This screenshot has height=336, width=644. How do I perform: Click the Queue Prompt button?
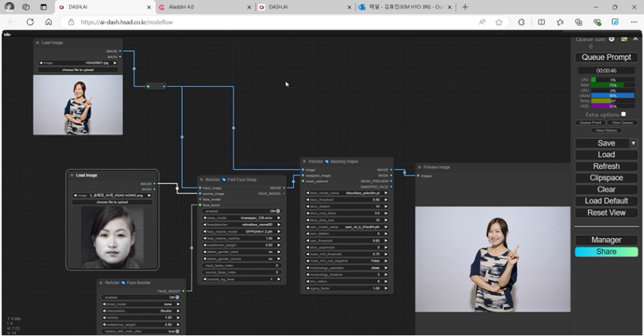606,57
